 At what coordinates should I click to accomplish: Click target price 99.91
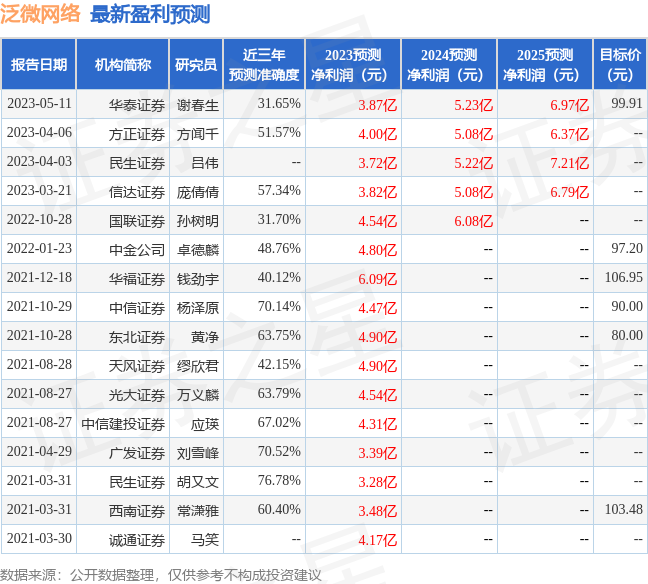pos(627,104)
